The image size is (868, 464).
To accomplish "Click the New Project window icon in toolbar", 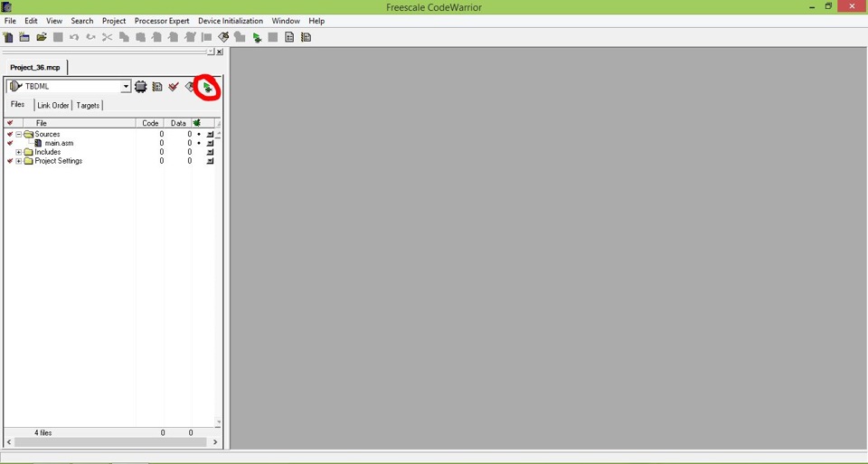I will 24,37.
